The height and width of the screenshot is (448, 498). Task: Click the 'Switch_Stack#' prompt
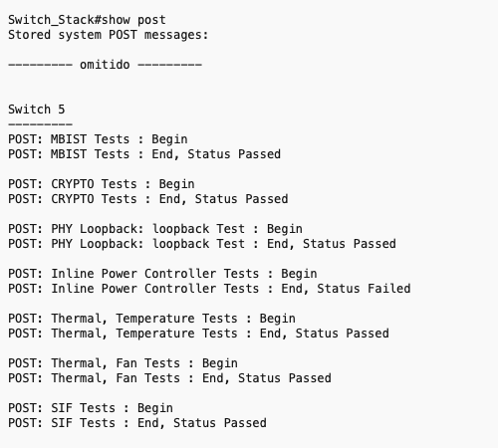[x=55, y=20]
